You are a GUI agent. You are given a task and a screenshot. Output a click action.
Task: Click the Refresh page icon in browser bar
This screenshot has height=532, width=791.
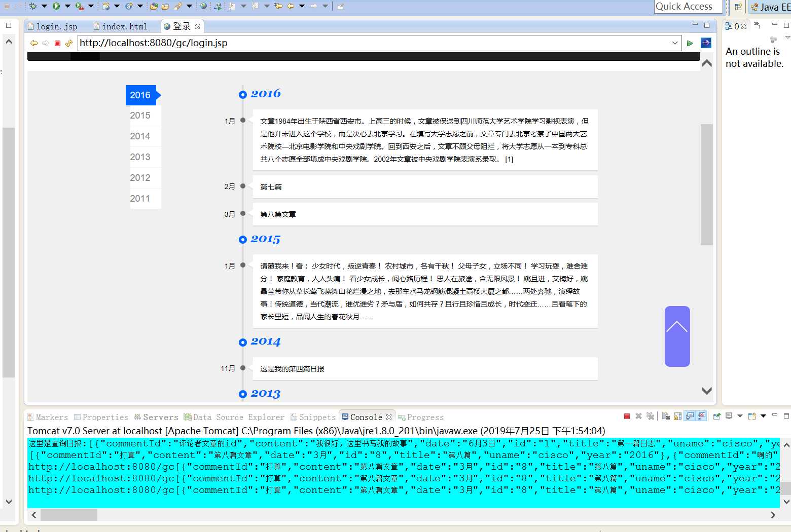coord(69,43)
